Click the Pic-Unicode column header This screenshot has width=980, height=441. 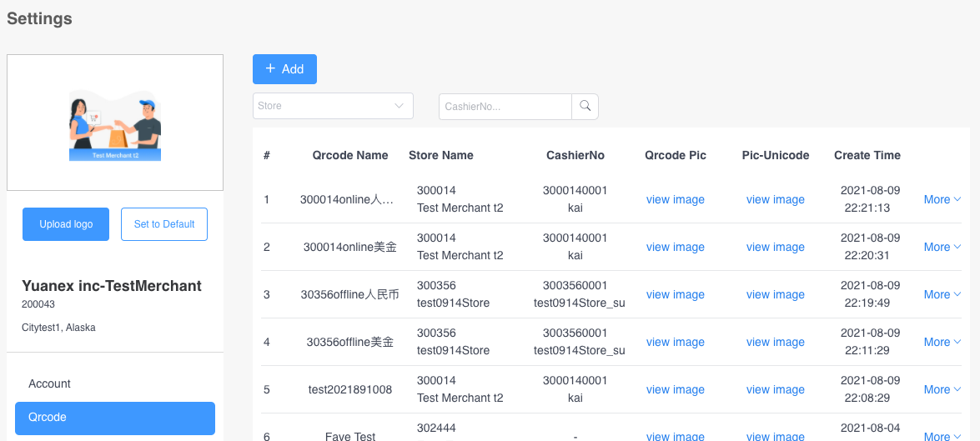point(776,155)
